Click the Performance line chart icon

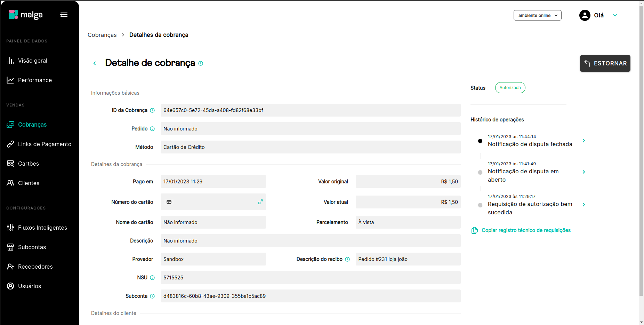point(10,80)
